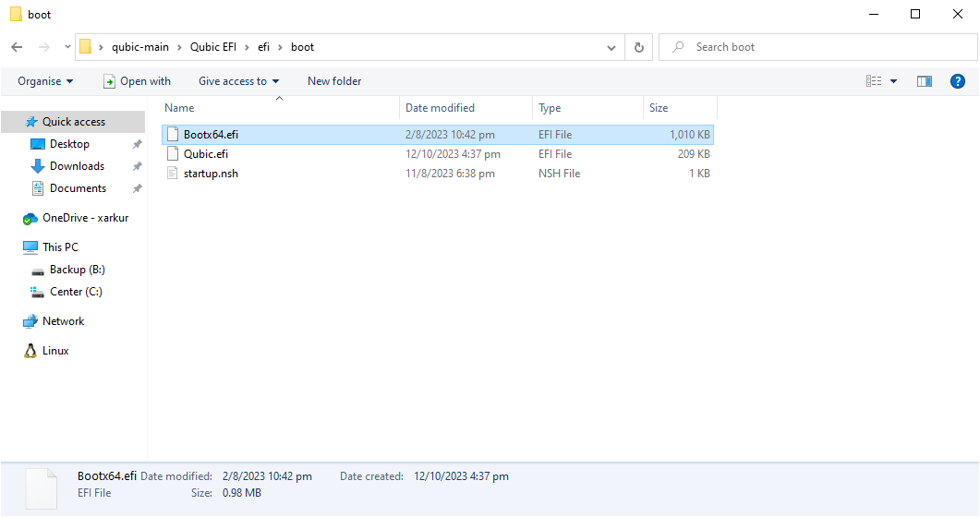Minimize the boot window
This screenshot has width=980, height=517.
(x=874, y=14)
